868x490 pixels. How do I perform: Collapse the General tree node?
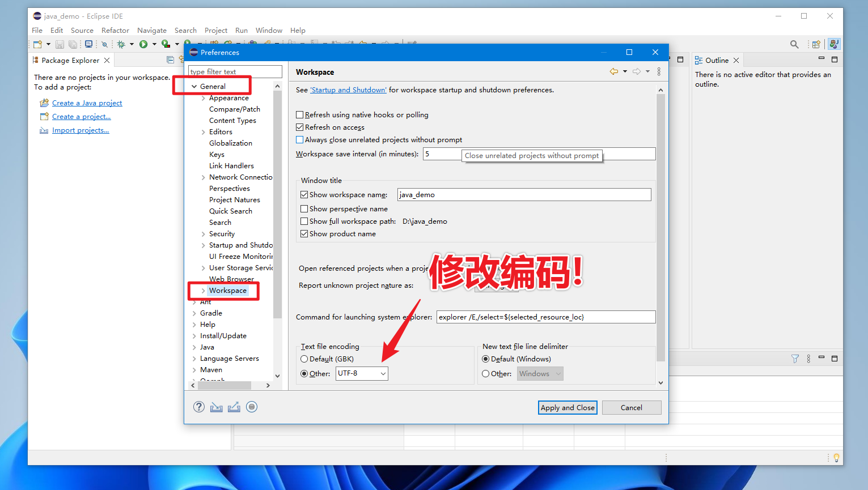194,87
